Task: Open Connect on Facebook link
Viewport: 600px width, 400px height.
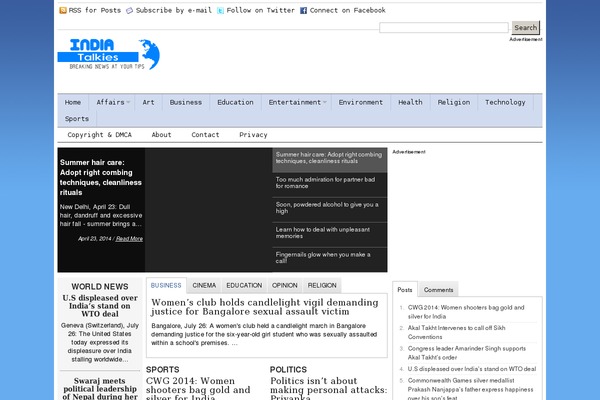Action: [347, 10]
